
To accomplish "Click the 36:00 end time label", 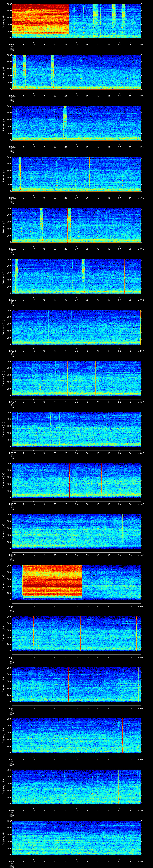I will [x=141, y=249].
